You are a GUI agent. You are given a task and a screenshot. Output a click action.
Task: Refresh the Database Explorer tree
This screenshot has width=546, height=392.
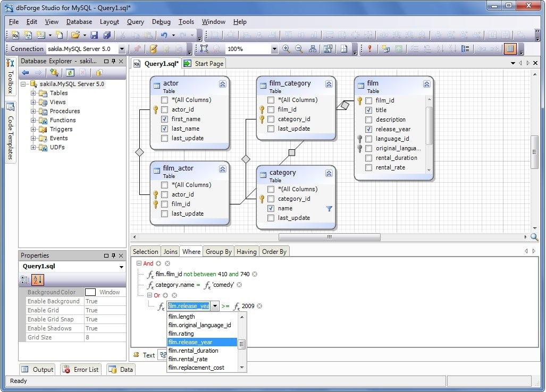[70, 73]
